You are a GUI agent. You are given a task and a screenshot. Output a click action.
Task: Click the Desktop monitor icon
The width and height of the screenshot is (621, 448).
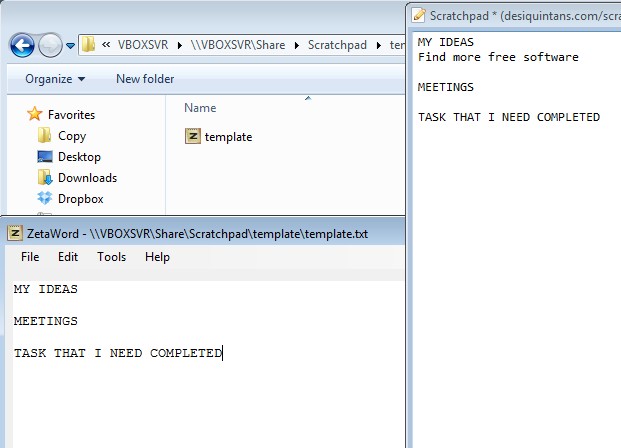point(45,156)
